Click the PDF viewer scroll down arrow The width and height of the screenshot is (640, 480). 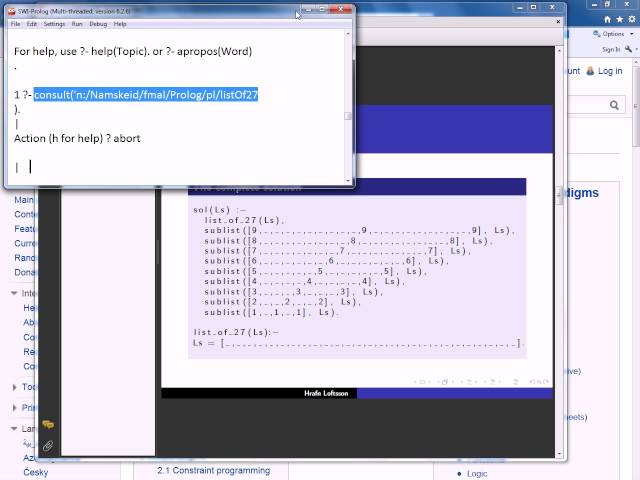[559, 454]
